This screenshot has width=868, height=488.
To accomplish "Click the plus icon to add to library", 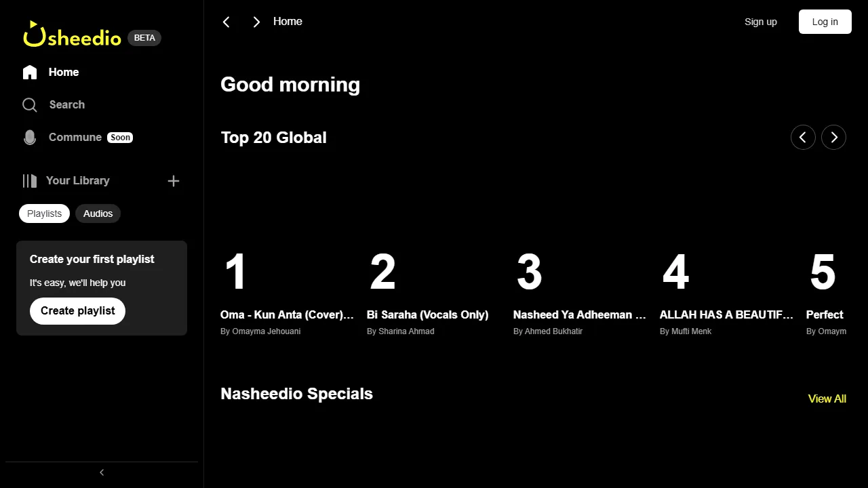I will pyautogui.click(x=174, y=180).
